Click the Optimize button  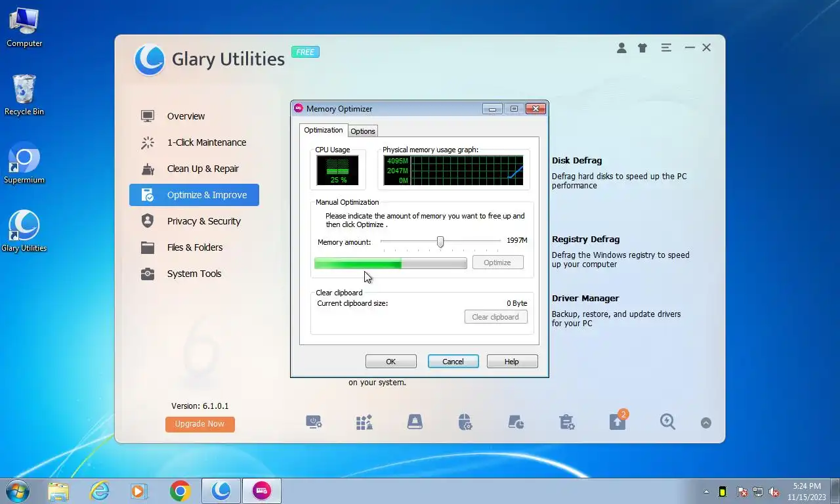497,262
